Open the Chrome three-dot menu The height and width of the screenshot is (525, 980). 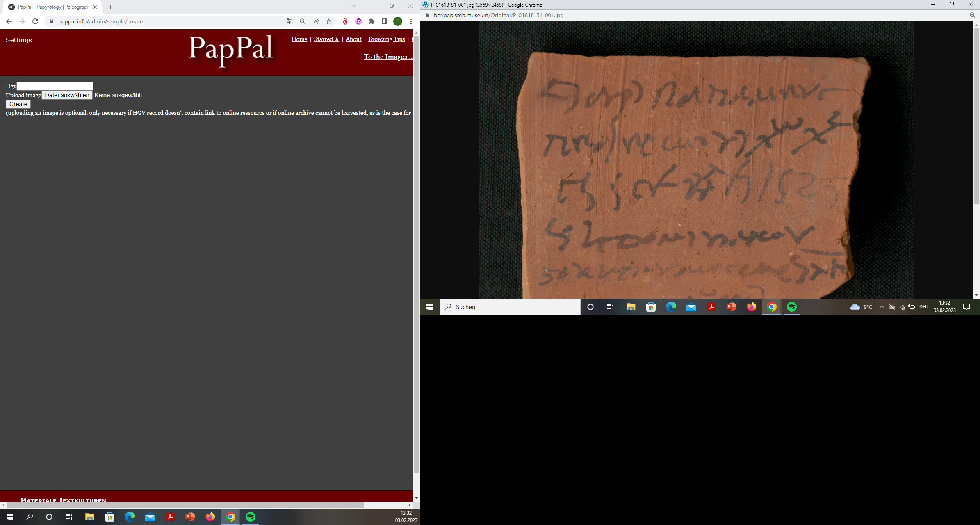point(411,21)
